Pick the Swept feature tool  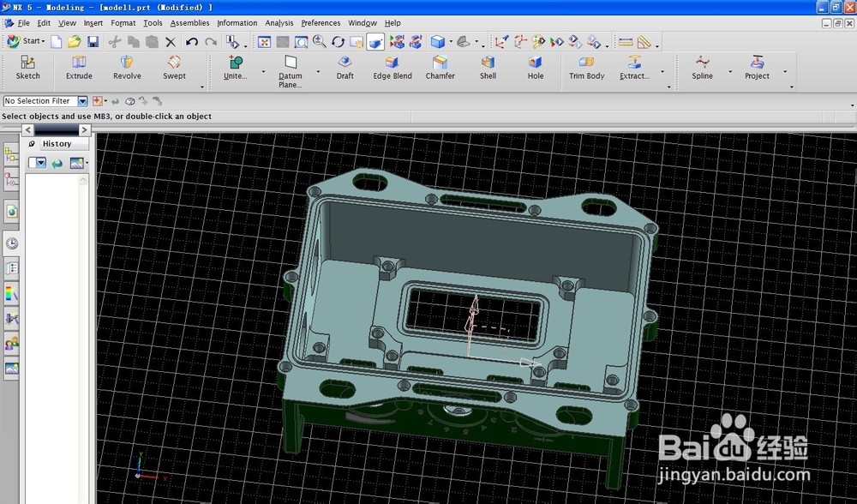coord(174,68)
